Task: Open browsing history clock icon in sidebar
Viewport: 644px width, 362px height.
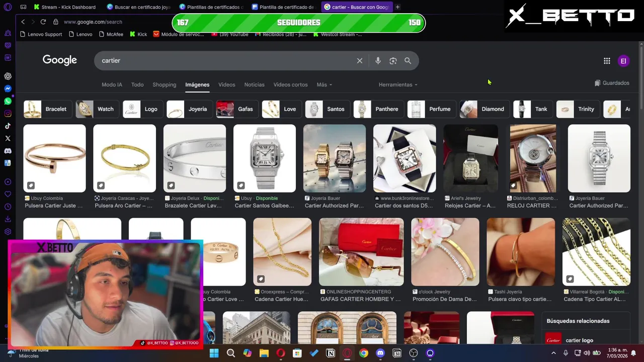Action: click(8, 207)
